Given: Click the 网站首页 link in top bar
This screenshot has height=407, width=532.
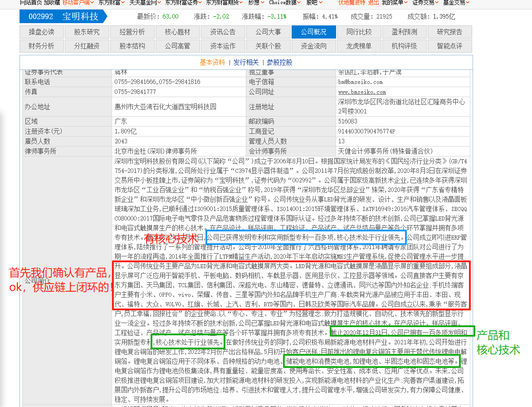Looking at the screenshot, I should [31, 3].
